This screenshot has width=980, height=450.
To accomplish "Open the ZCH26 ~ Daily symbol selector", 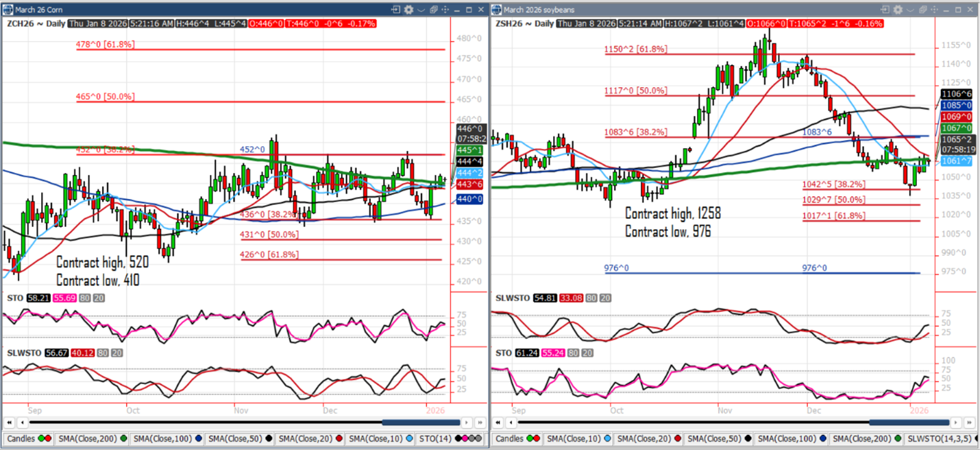I will click(x=33, y=23).
